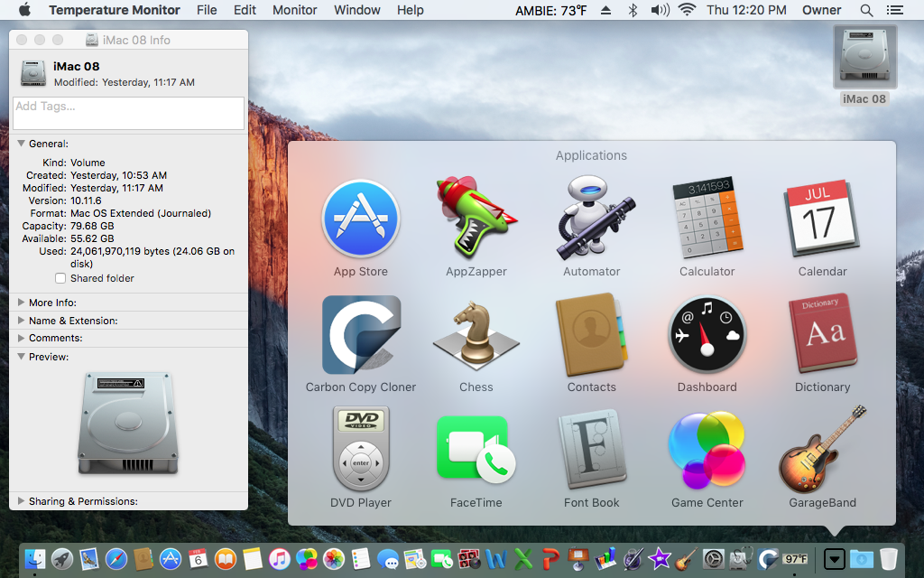Launch AppZapper from the Applications stack
924x578 pixels.
click(x=476, y=218)
